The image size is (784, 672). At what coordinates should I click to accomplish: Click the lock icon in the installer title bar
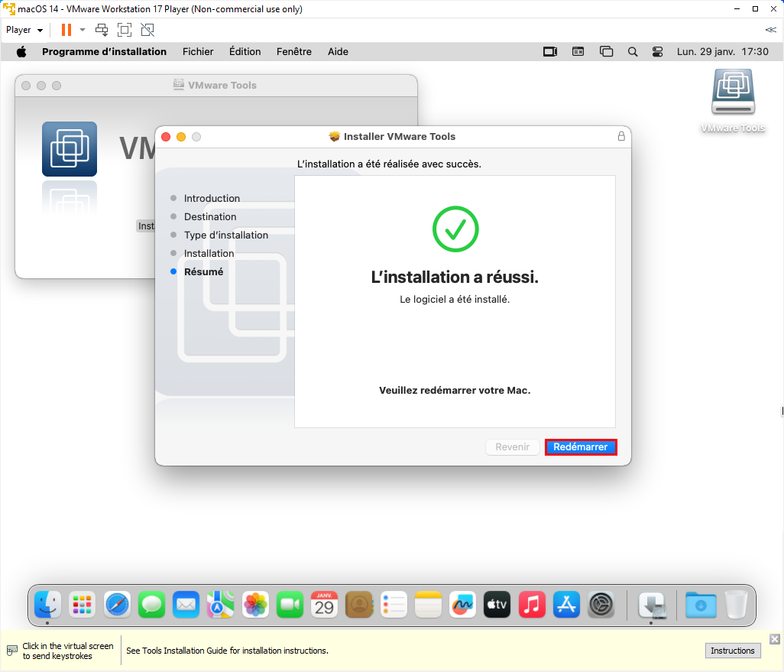621,136
